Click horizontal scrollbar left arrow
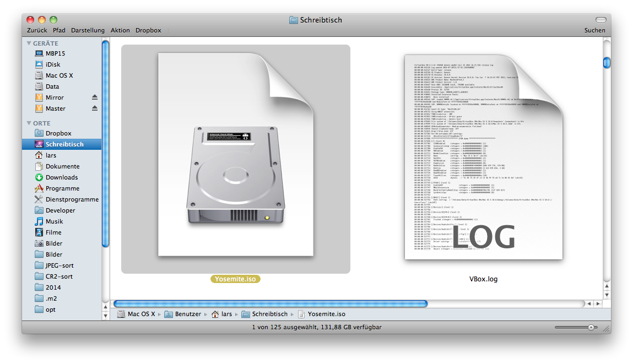Image resolution: width=633 pixels, height=364 pixels. click(589, 303)
